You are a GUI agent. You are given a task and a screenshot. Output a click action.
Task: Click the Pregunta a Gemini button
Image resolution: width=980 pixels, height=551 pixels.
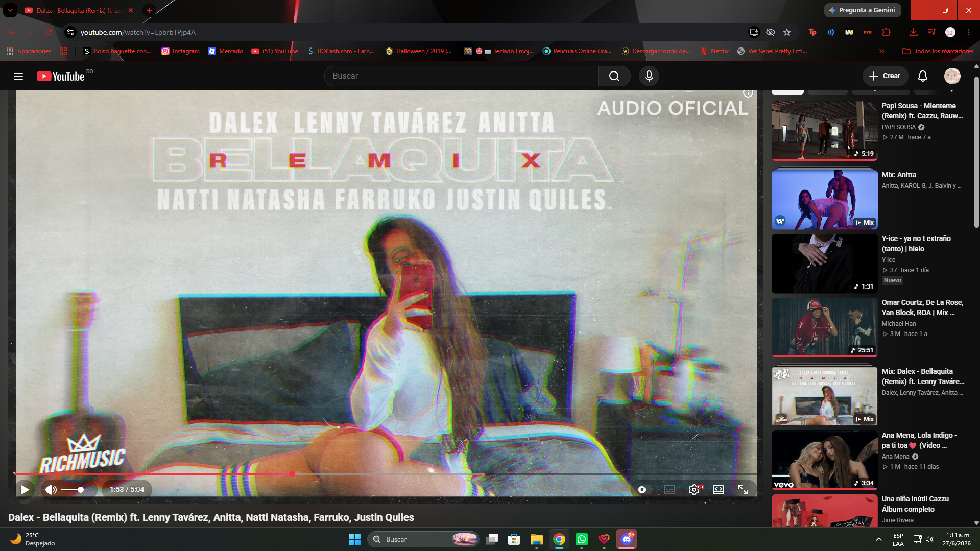click(x=862, y=10)
